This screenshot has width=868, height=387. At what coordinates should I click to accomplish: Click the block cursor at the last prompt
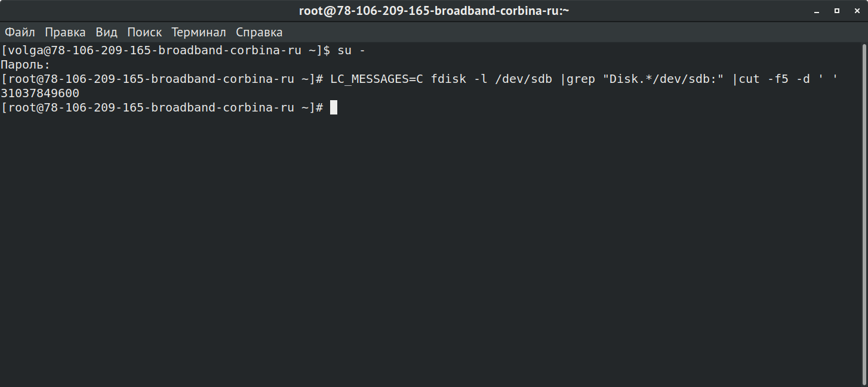coord(334,107)
